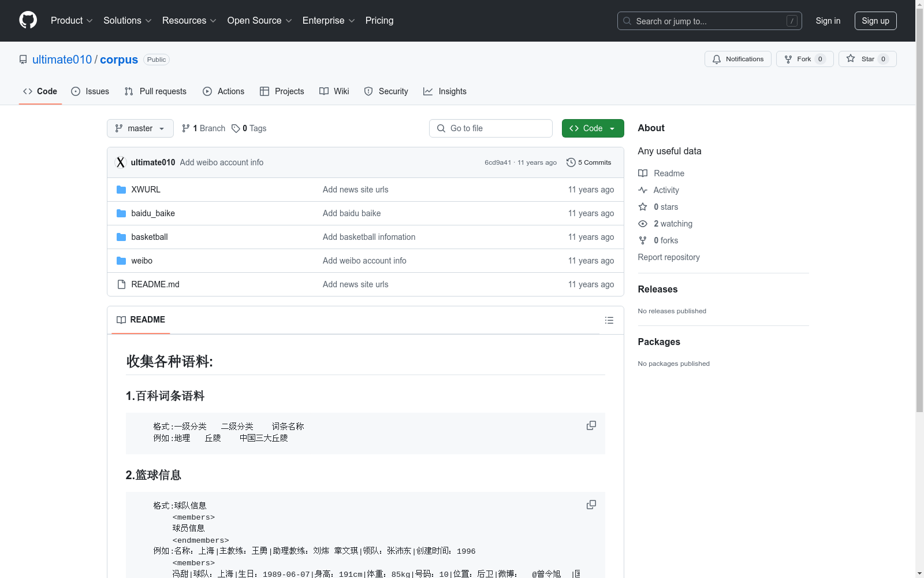Open the Product menu
924x578 pixels.
point(72,20)
